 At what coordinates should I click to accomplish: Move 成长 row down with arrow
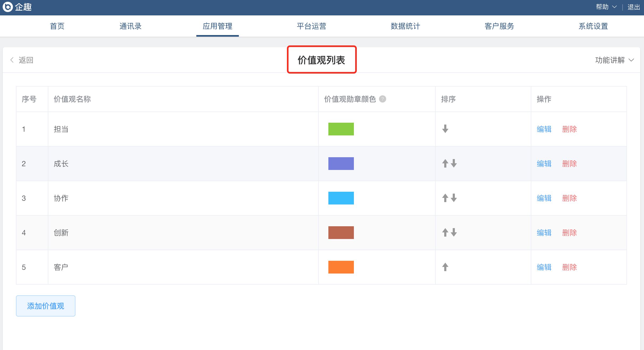coord(454,163)
